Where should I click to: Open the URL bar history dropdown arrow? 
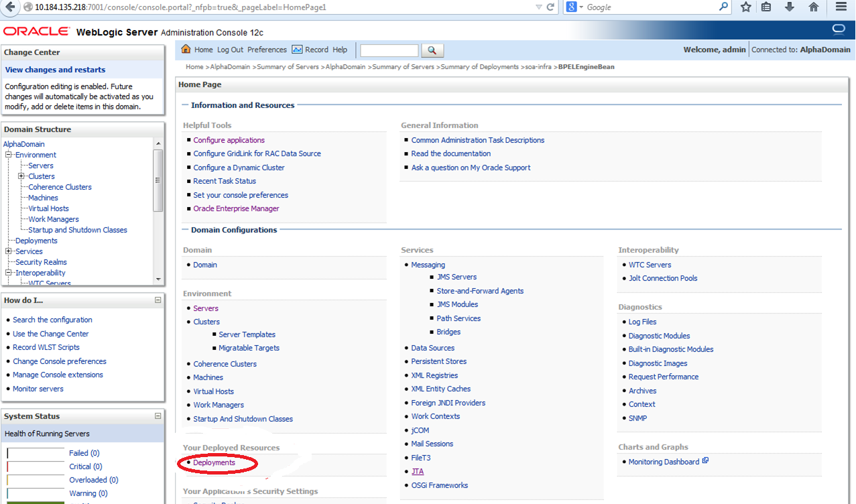539,7
